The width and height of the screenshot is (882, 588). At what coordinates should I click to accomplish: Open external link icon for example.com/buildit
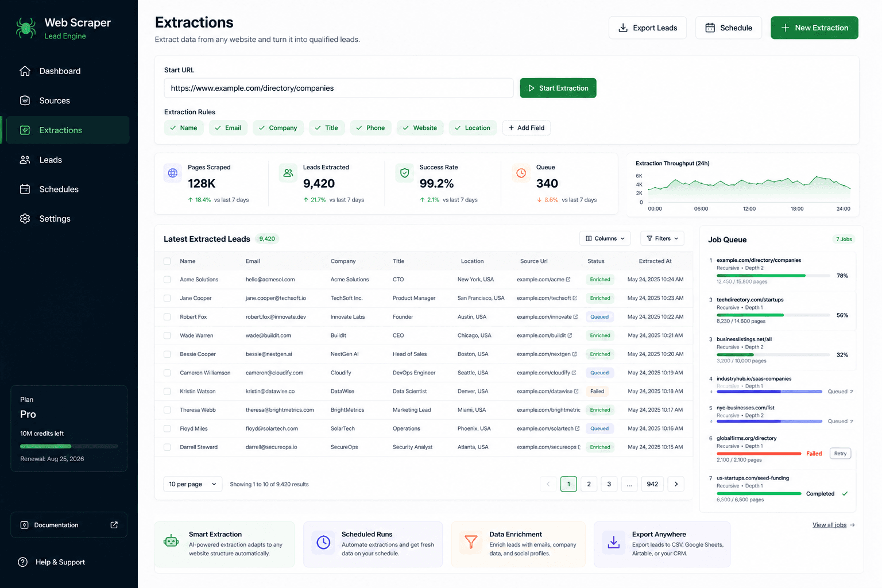[570, 335]
